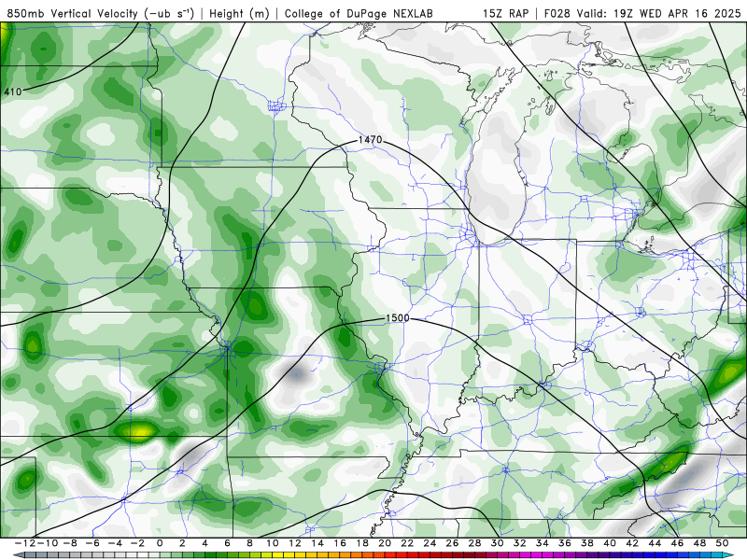
Task: Click the 'F028' forecast hour text
Action: pos(557,14)
